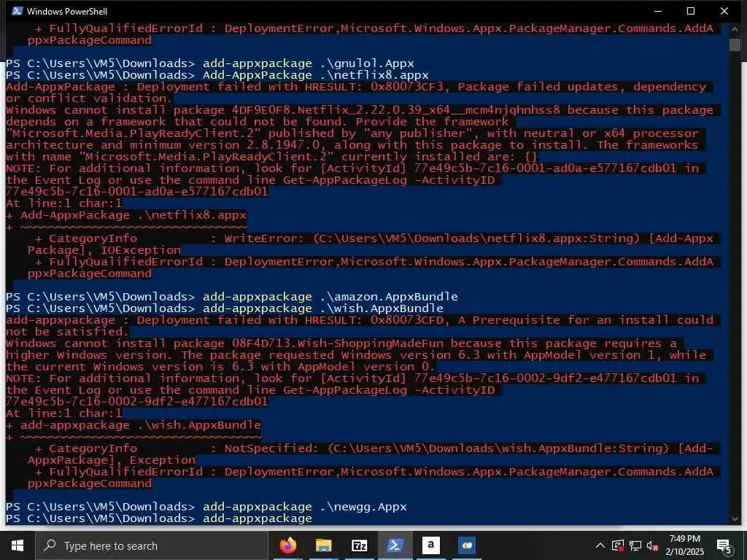Open Firefox from the taskbar
Viewport: 747px width, 560px height.
[287, 545]
